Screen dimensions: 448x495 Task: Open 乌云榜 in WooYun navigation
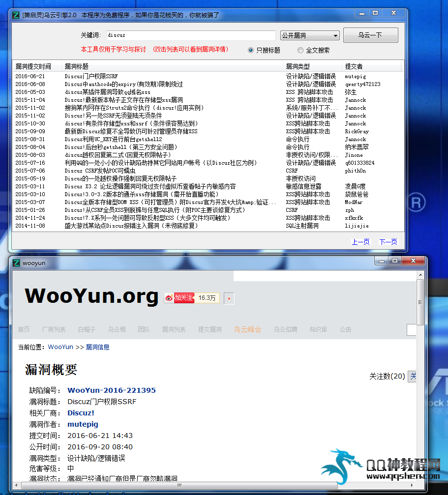coord(117,329)
